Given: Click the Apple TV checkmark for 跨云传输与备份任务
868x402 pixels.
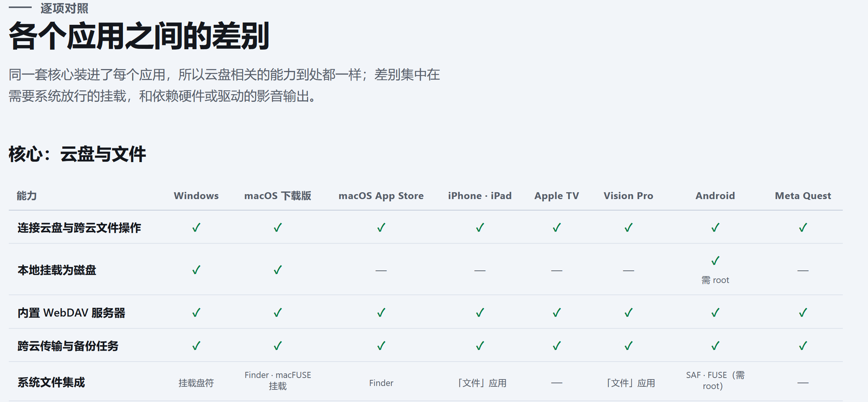Looking at the screenshot, I should click(x=557, y=346).
